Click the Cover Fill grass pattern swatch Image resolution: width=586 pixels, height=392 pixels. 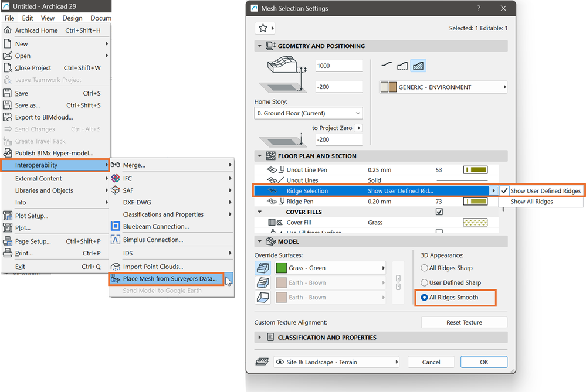click(475, 223)
